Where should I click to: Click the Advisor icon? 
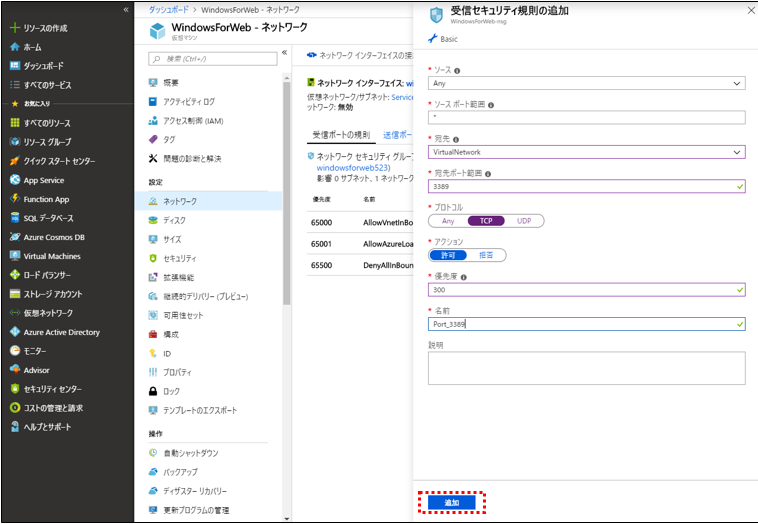tap(15, 370)
